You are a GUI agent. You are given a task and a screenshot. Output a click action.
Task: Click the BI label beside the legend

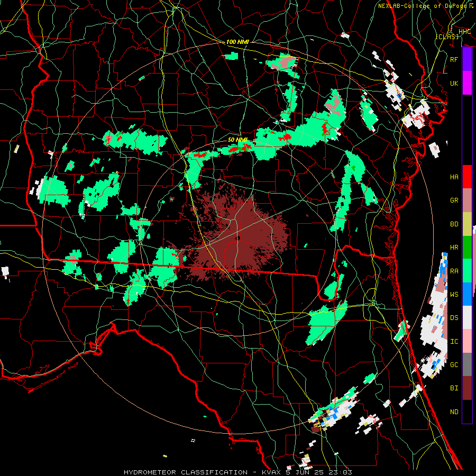(x=454, y=388)
